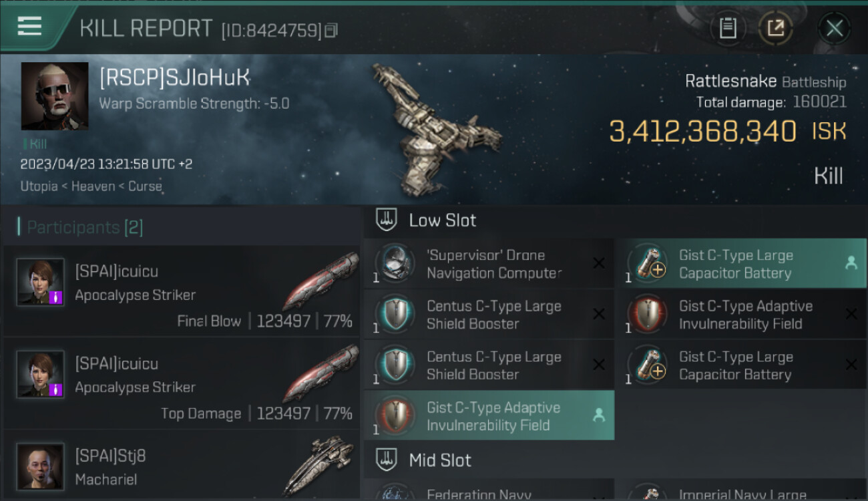
Task: Open the clipboard report icon
Action: click(x=728, y=28)
